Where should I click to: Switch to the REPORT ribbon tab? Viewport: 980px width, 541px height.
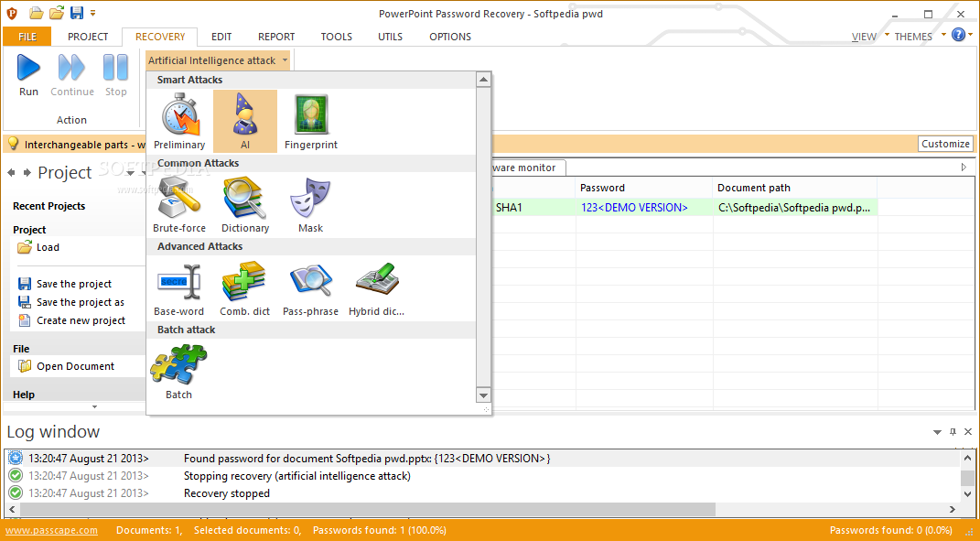point(276,37)
